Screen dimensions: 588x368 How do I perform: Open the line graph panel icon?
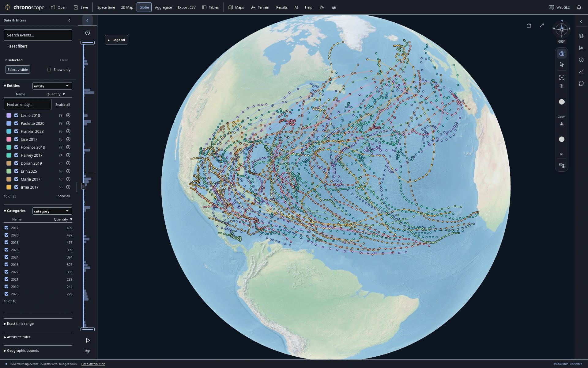581,72
